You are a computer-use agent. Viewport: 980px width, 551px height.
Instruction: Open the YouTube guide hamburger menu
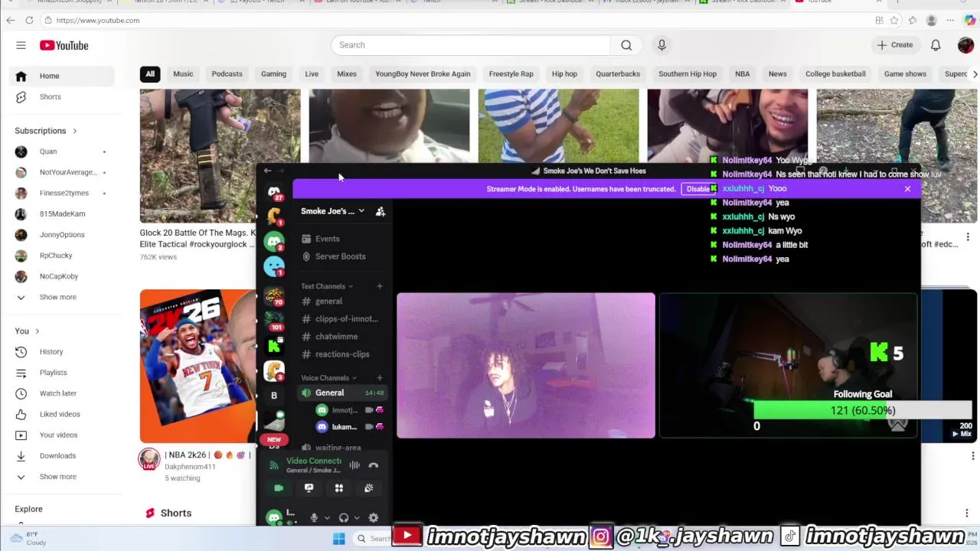21,45
